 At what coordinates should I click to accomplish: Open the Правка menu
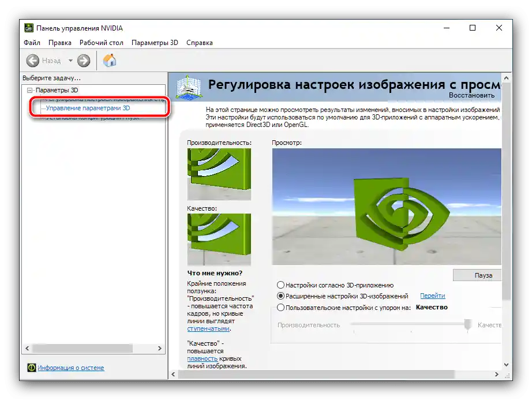pos(59,43)
